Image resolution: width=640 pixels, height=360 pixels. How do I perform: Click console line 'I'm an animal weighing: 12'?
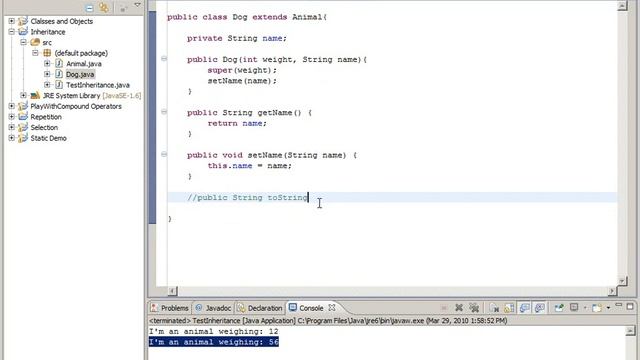pos(213,331)
